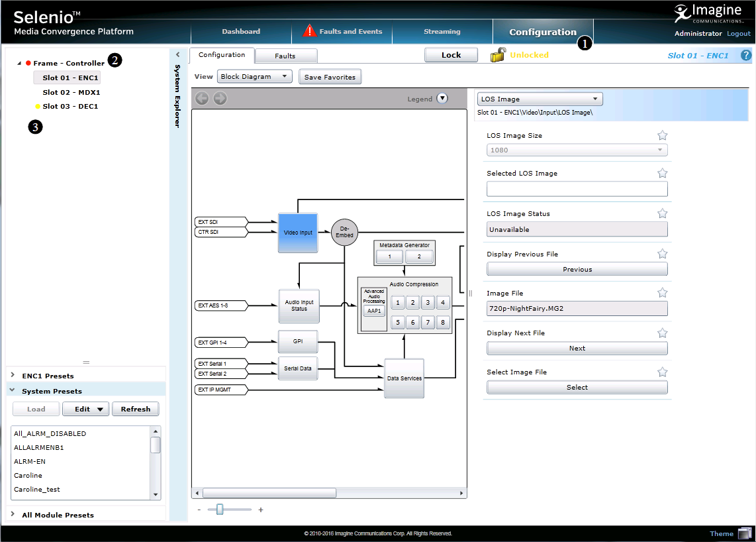The height and width of the screenshot is (542, 756).
Task: Select the Configuration sub-tab
Action: pos(222,55)
